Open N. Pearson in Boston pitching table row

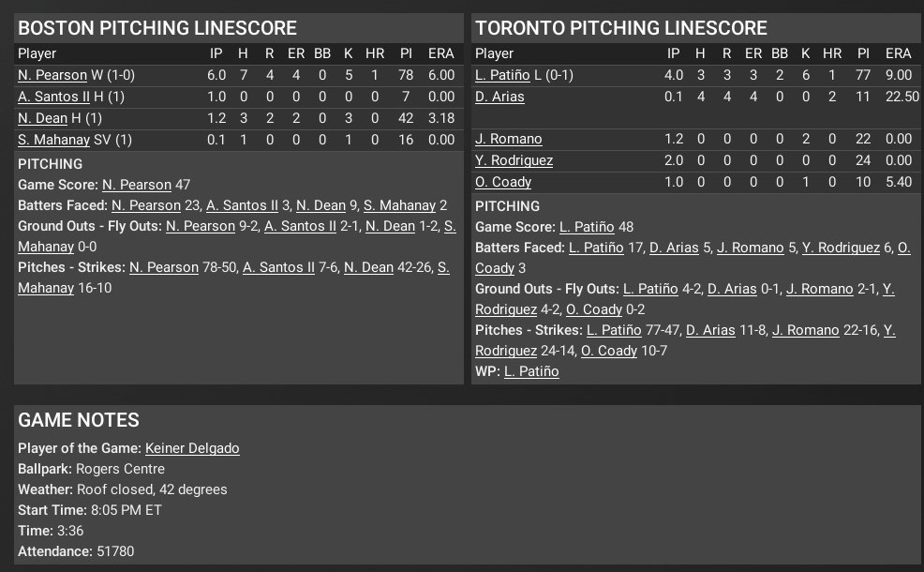[x=52, y=75]
